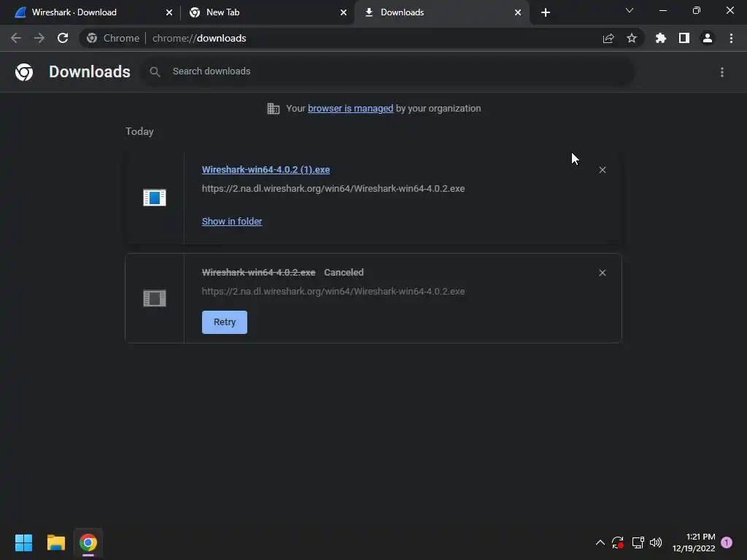Open File Explorer from the taskbar

[55, 542]
